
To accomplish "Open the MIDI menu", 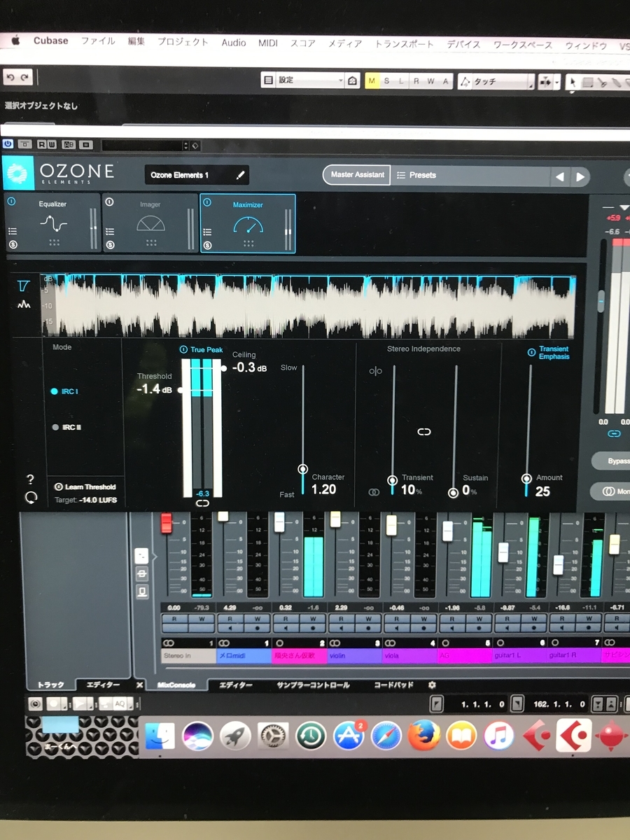I will 268,43.
